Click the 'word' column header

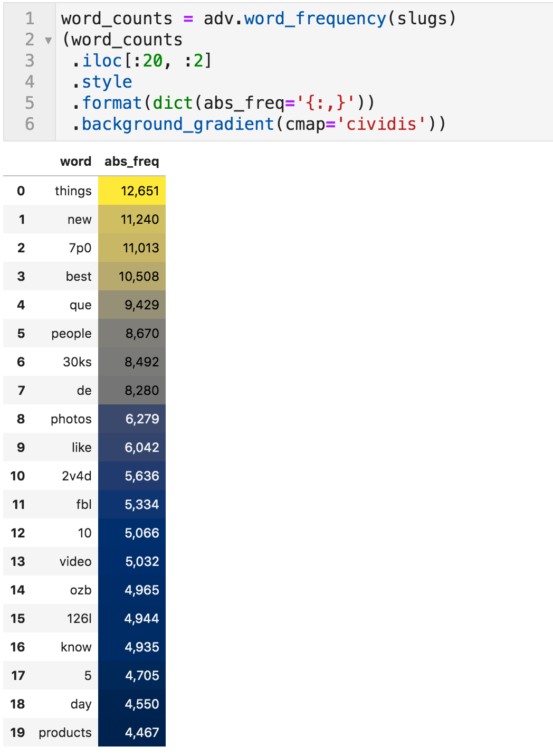[75, 162]
